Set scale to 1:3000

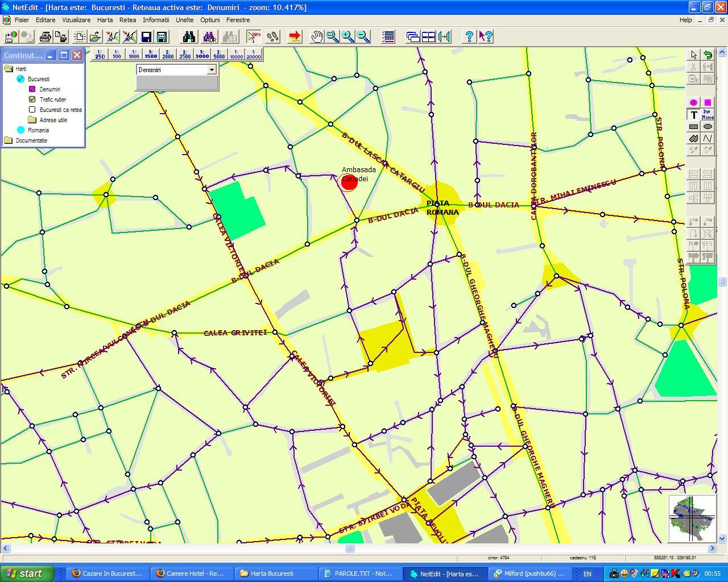point(202,55)
